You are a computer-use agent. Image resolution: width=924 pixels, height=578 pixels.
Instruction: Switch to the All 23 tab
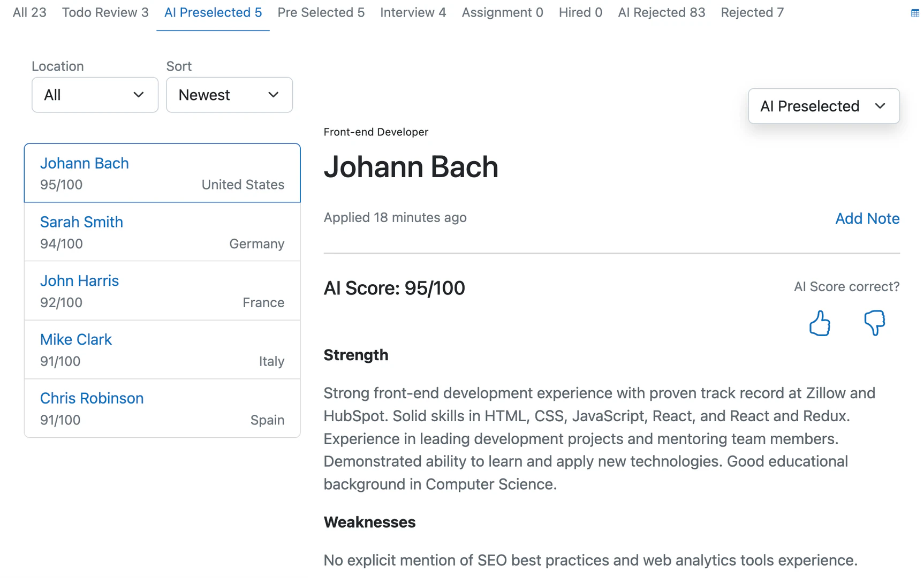click(x=29, y=12)
